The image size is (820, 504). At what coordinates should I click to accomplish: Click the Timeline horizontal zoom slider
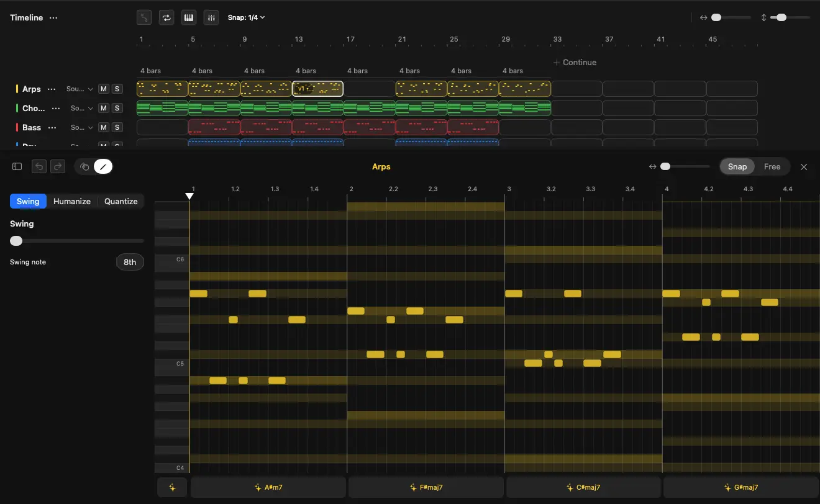731,17
